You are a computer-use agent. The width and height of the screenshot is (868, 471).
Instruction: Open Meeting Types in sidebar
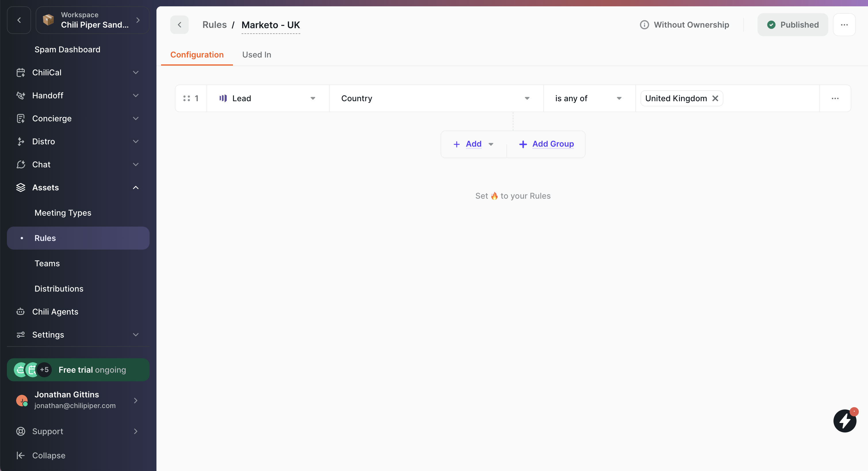63,213
